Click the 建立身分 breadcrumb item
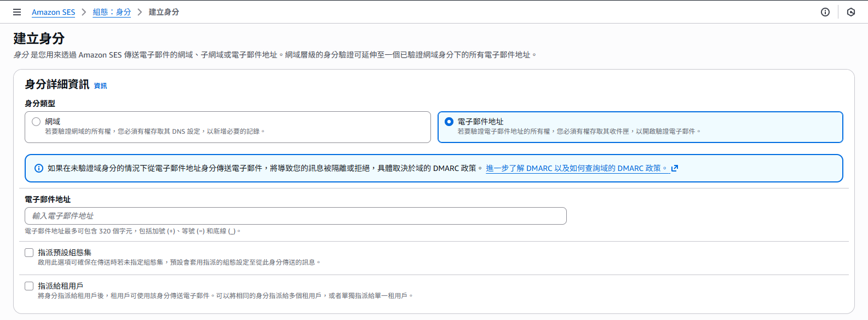868x320 pixels. pos(164,12)
